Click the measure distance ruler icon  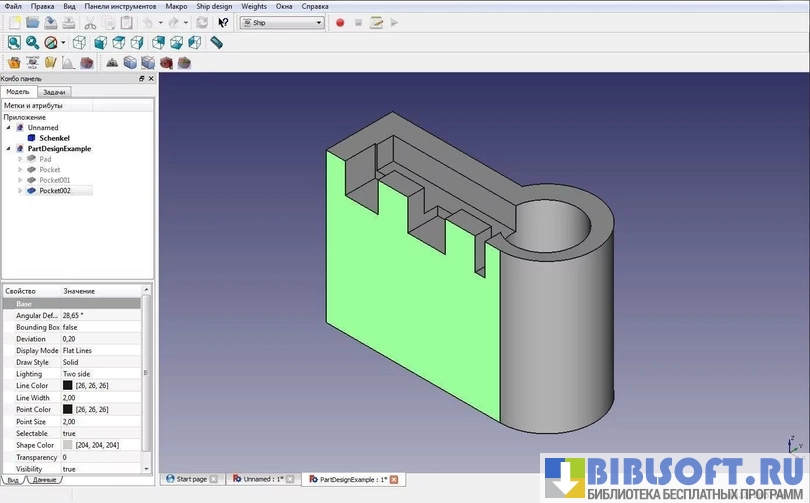coord(217,43)
